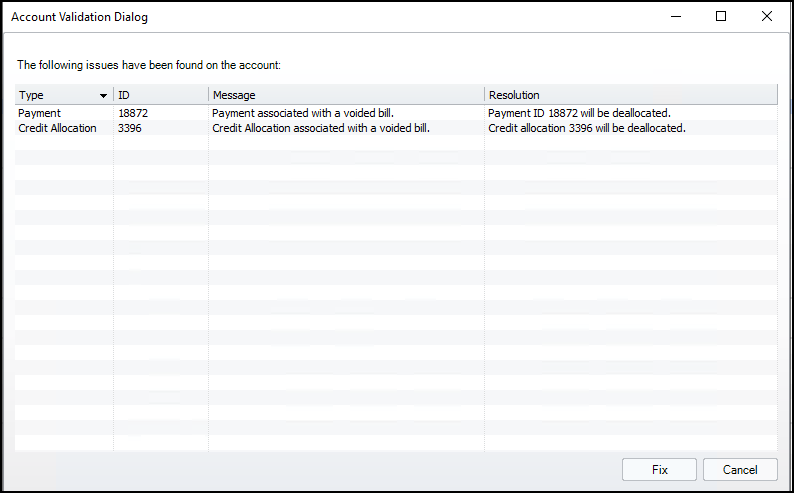Select message 'Payment associated with a voided bill'
The width and height of the screenshot is (794, 493).
pos(310,113)
